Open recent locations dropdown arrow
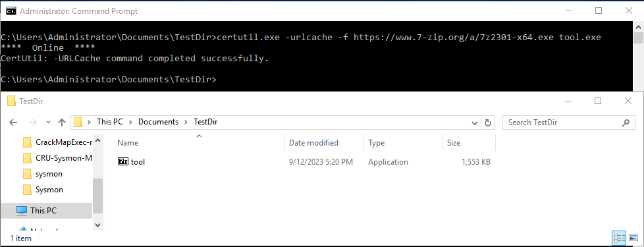 click(49, 122)
